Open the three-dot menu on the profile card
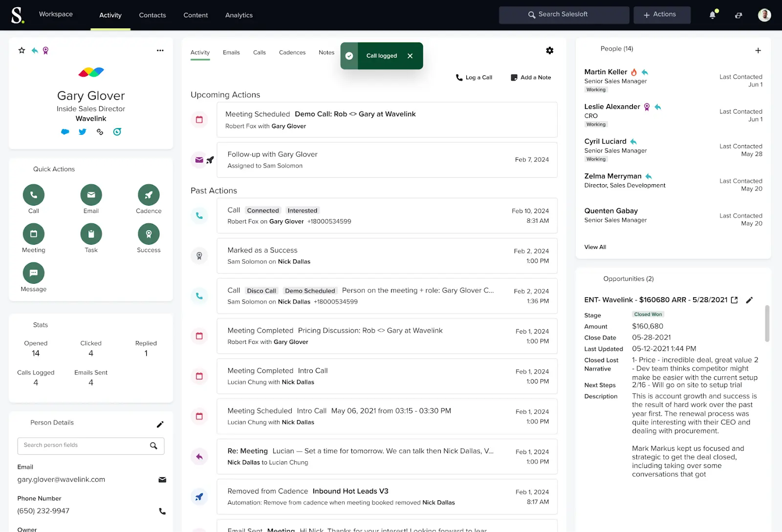 click(x=160, y=50)
